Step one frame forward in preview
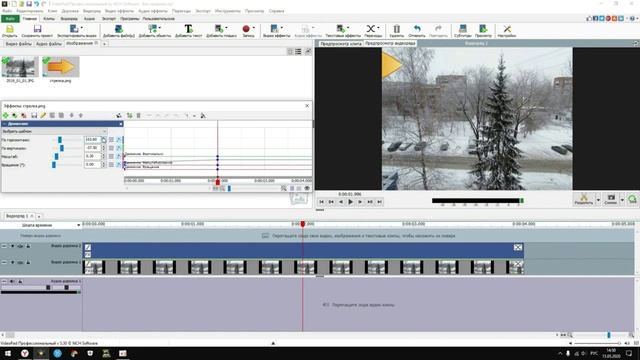Viewport: 640px width, 360px height. 360,202
